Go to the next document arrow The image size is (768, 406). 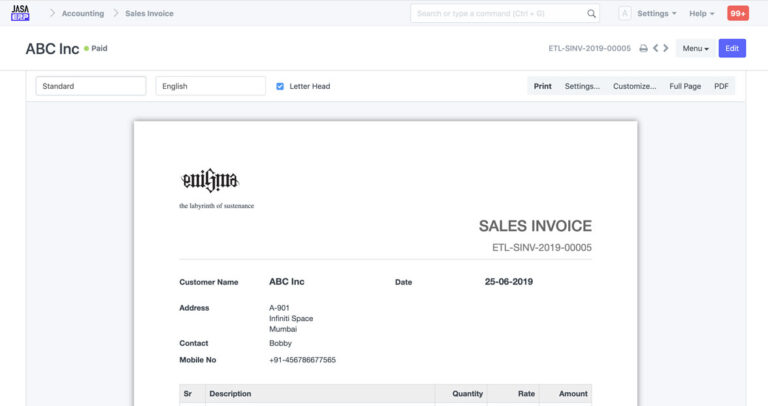pos(666,48)
